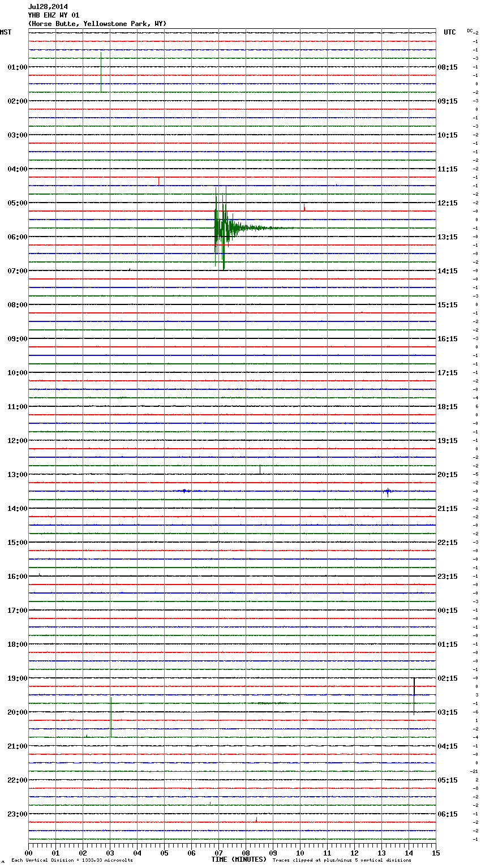The height and width of the screenshot is (868, 481).
Task: Select the 09:00 MST time label
Action: pos(18,339)
